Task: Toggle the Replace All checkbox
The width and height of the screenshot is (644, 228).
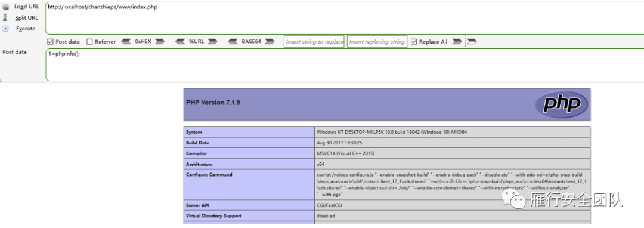Action: (414, 42)
